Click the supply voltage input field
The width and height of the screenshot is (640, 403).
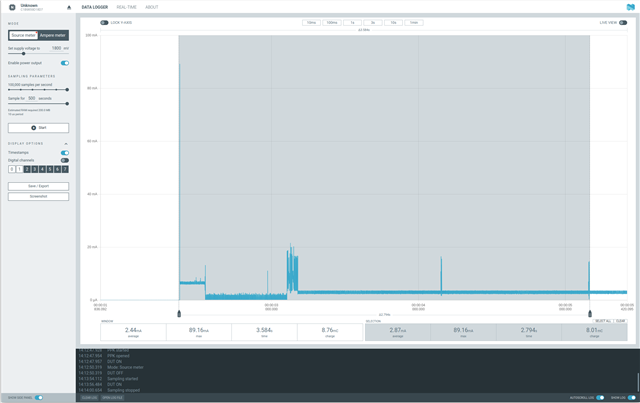click(55, 48)
